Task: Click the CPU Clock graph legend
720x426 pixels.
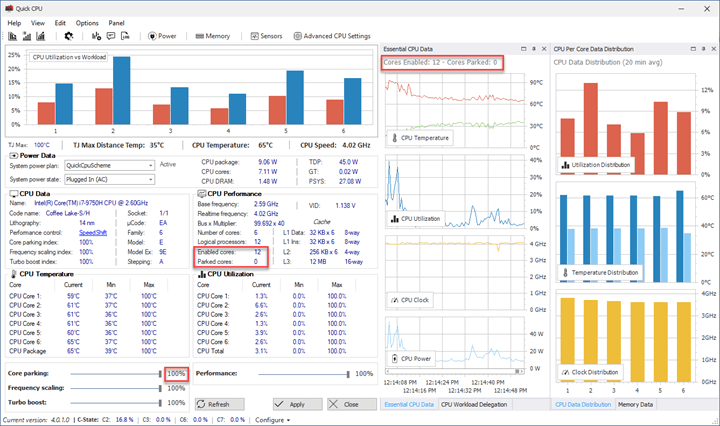Action: pos(410,300)
